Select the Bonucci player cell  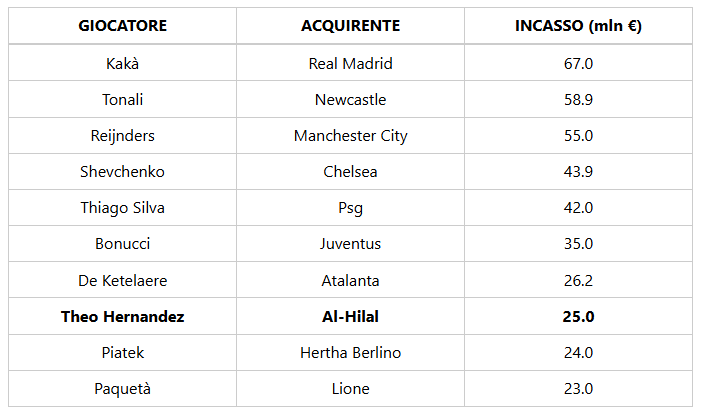click(x=123, y=244)
